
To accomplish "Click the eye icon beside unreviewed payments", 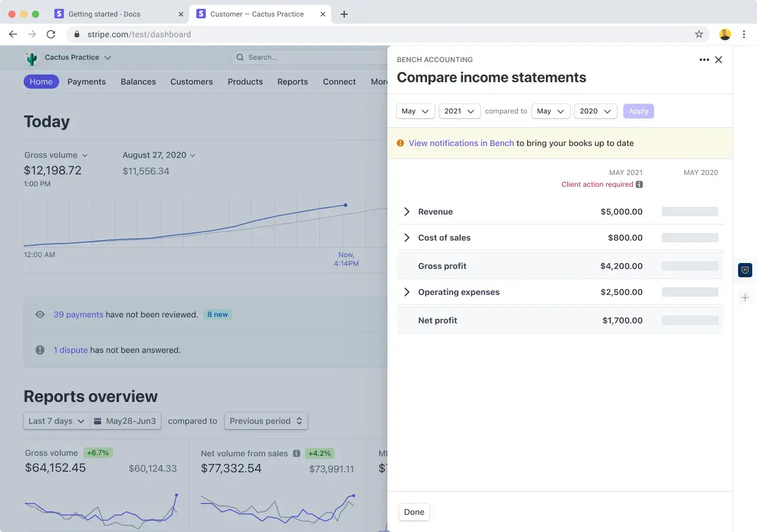I will (x=40, y=314).
